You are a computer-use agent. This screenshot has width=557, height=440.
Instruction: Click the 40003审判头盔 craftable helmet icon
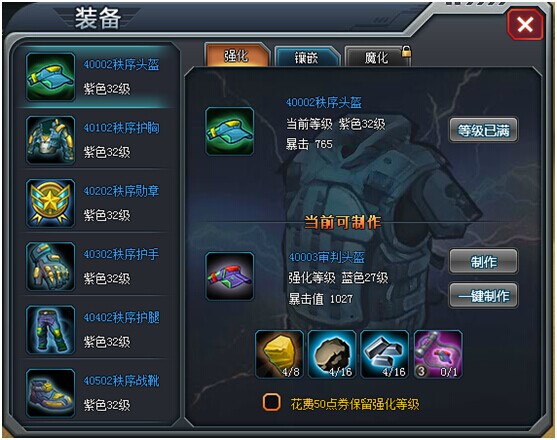(229, 276)
